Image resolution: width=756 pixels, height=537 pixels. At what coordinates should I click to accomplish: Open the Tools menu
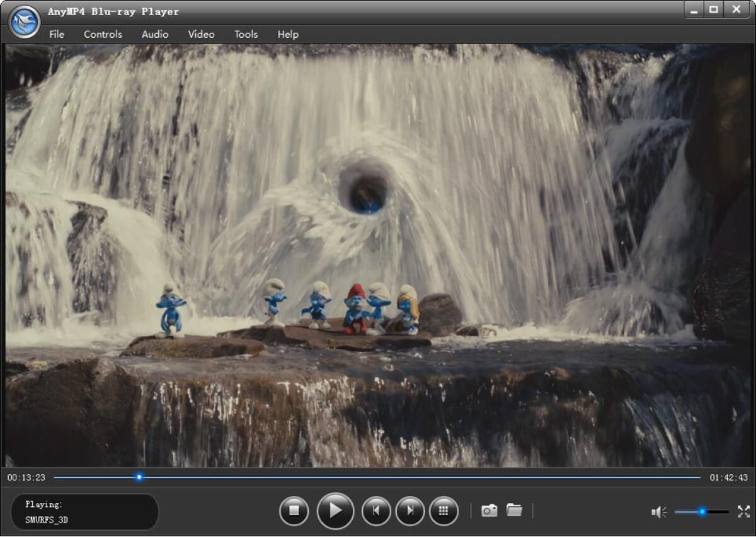pyautogui.click(x=246, y=35)
